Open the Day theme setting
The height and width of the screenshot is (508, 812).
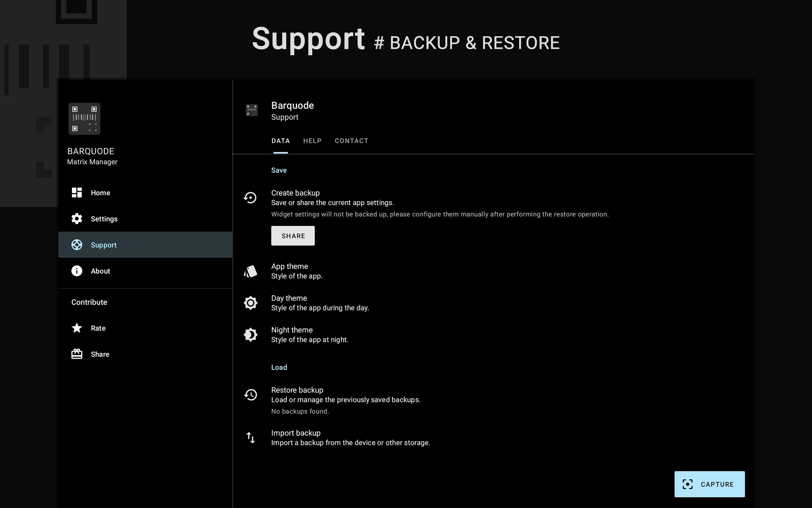[x=493, y=303]
